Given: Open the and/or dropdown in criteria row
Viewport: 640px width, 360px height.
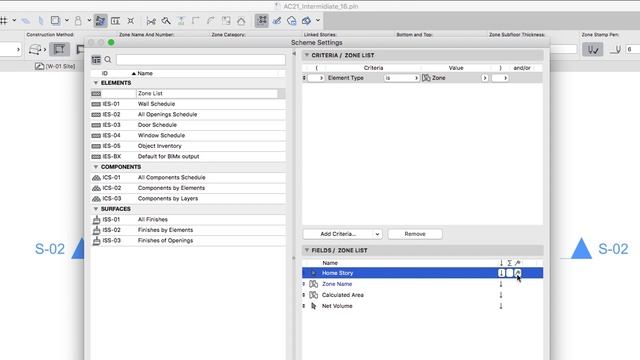Looking at the screenshot, I should point(500,78).
